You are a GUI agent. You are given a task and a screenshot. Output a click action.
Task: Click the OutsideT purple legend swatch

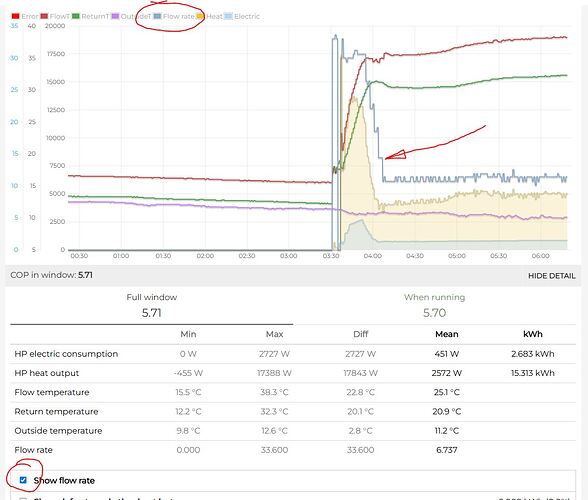(x=116, y=16)
